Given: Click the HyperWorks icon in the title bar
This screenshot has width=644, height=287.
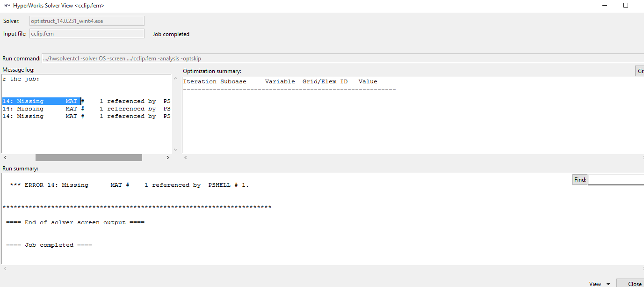Looking at the screenshot, I should pos(6,5).
